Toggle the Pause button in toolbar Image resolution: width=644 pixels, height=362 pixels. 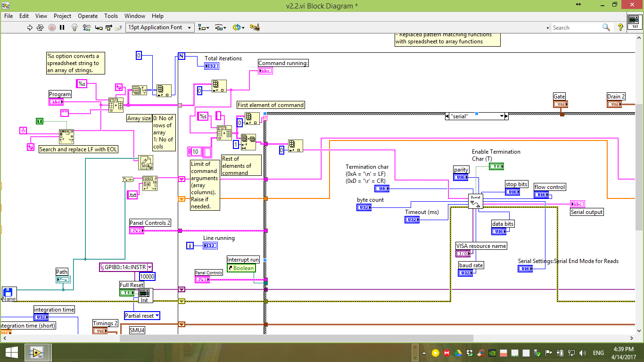(x=62, y=27)
